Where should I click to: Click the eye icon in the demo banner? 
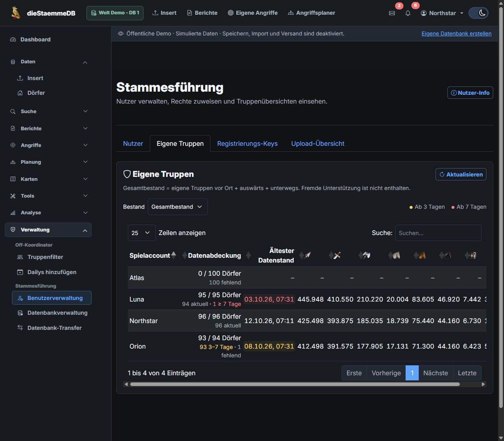121,34
